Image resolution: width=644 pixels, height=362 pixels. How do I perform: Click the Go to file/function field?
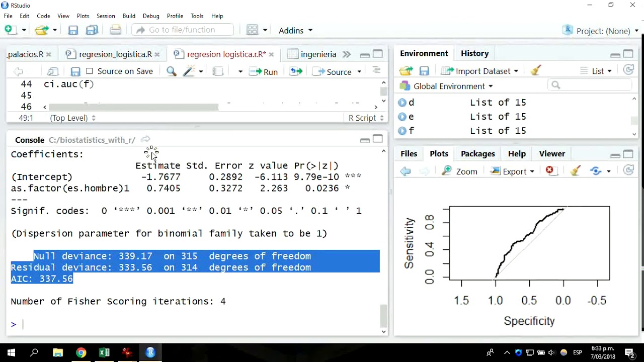[x=183, y=30]
